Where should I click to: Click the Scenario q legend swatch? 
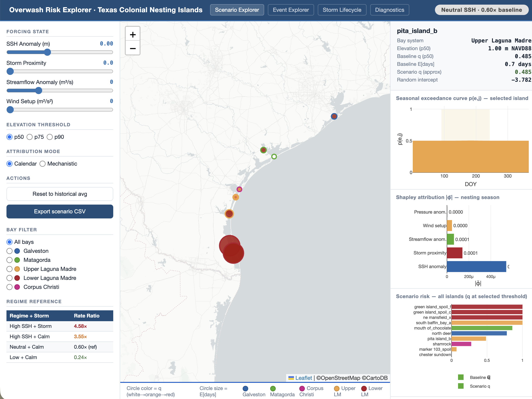tap(461, 386)
